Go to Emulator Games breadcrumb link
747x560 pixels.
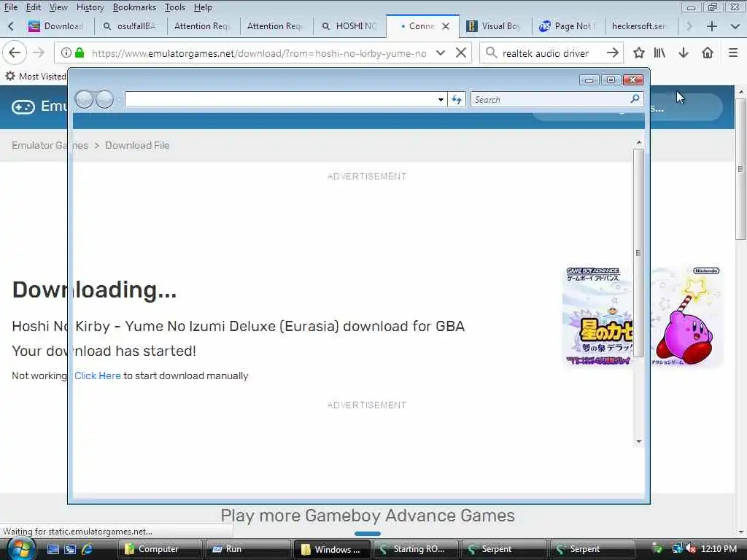point(50,145)
